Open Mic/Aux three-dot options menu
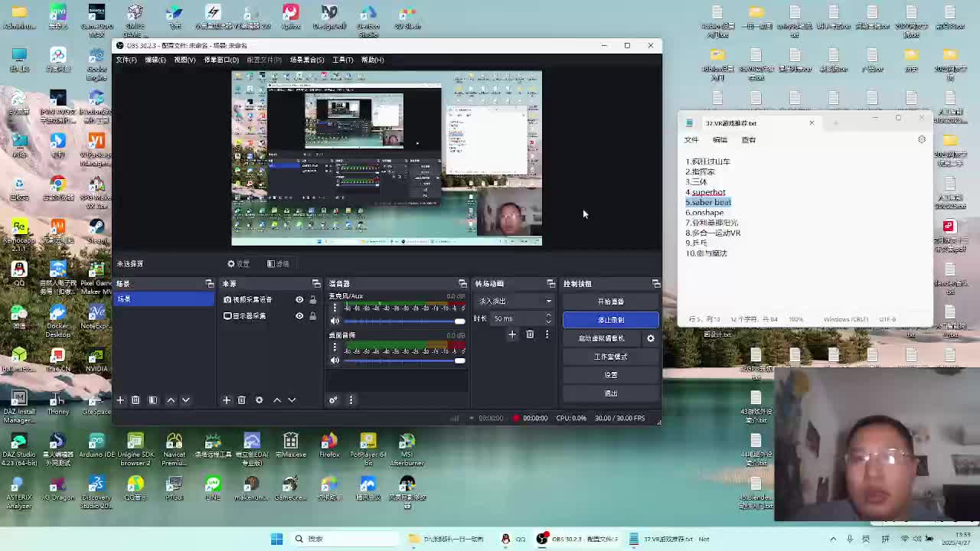The image size is (980, 551). coord(335,308)
